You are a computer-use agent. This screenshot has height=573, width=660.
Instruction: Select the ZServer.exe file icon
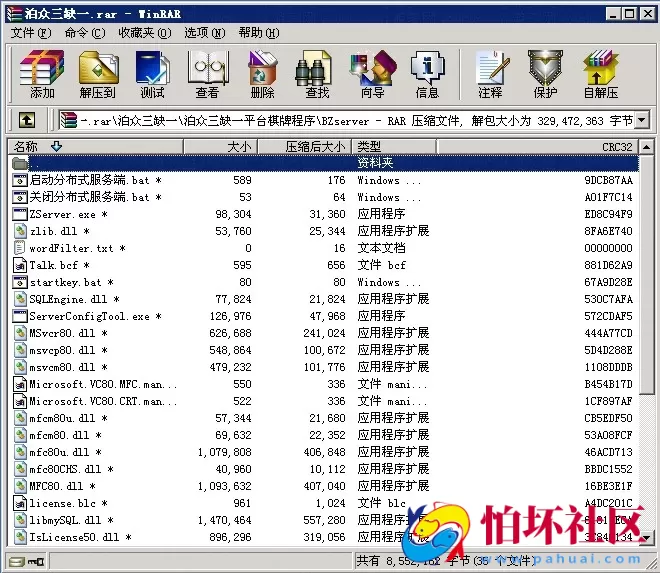tap(19, 214)
